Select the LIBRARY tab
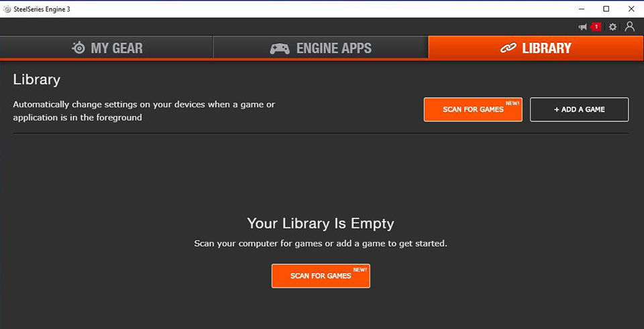Image resolution: width=644 pixels, height=329 pixels. [536, 48]
